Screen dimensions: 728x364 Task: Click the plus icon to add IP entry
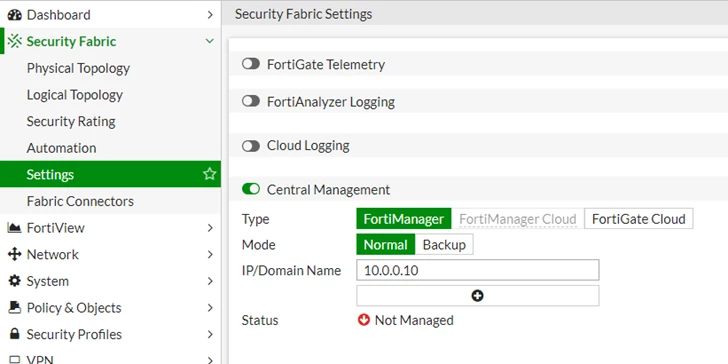click(x=477, y=296)
